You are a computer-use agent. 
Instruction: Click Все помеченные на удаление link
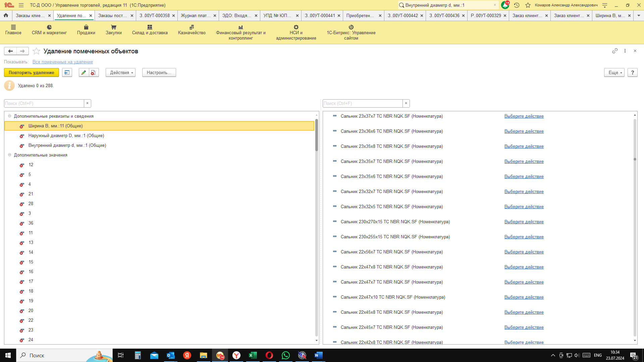click(x=62, y=62)
